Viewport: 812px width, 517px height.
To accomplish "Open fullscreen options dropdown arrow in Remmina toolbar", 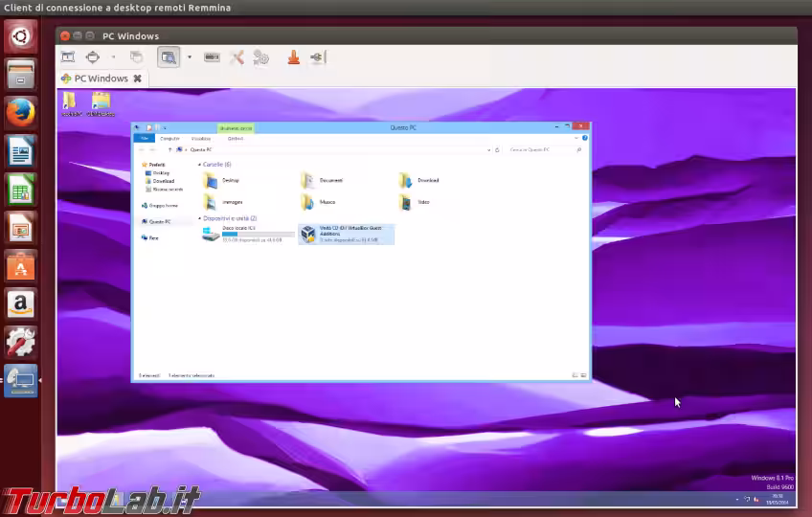I will (x=113, y=57).
